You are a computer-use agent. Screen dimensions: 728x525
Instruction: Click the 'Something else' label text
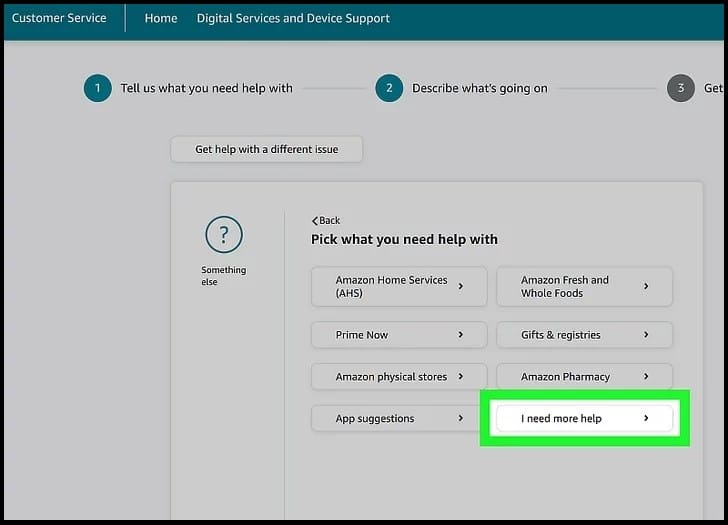coord(223,276)
